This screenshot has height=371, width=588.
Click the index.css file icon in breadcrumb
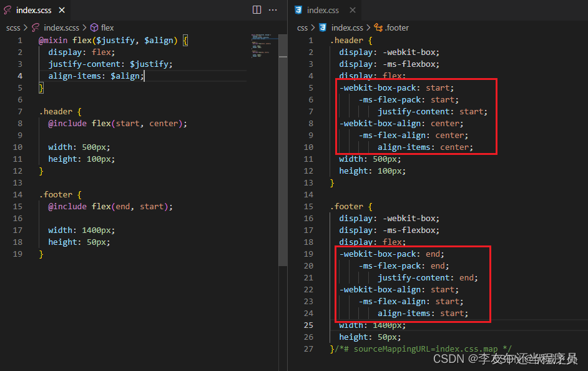click(321, 27)
